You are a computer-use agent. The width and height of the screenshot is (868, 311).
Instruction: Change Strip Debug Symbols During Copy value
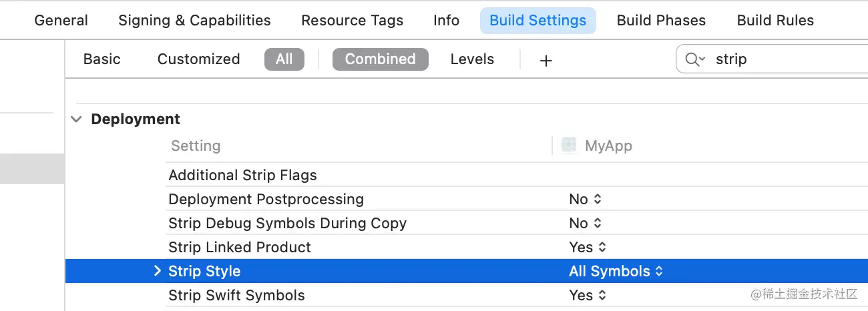coord(586,223)
